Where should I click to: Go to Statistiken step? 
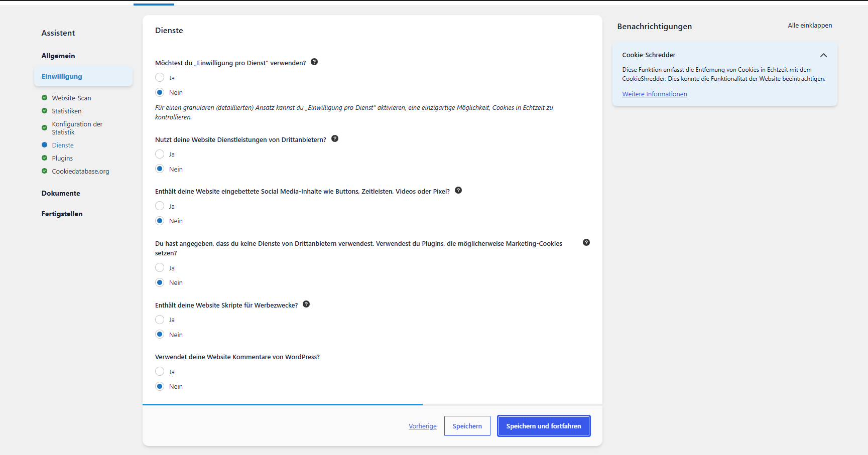[67, 111]
